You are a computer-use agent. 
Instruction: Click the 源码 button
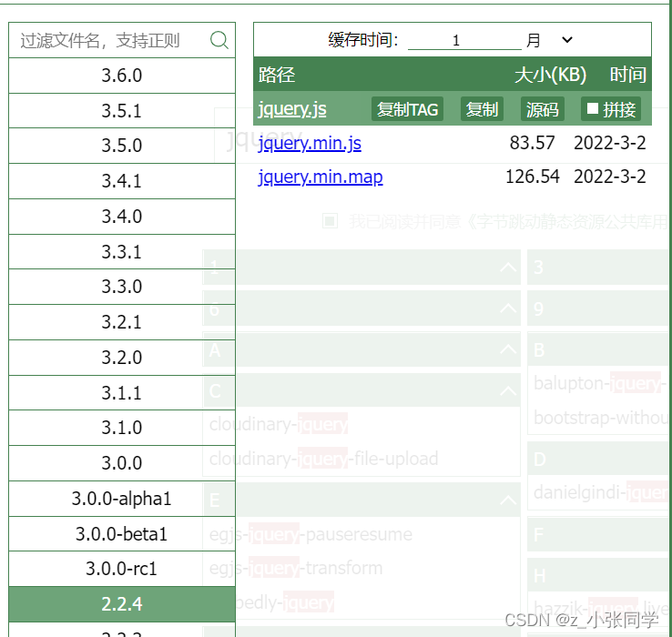(542, 109)
